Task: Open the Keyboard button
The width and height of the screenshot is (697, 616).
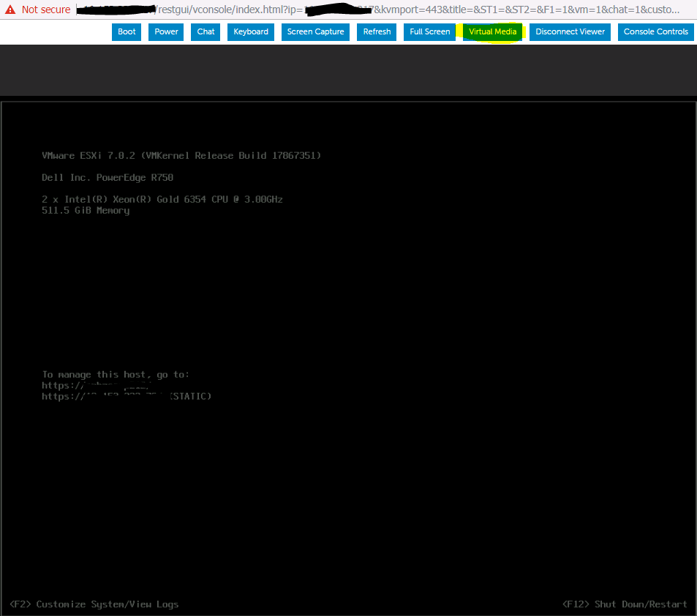Action: point(251,31)
